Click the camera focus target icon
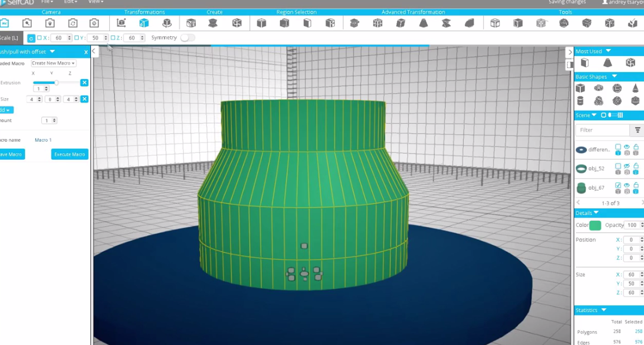The width and height of the screenshot is (644, 345). [x=94, y=23]
